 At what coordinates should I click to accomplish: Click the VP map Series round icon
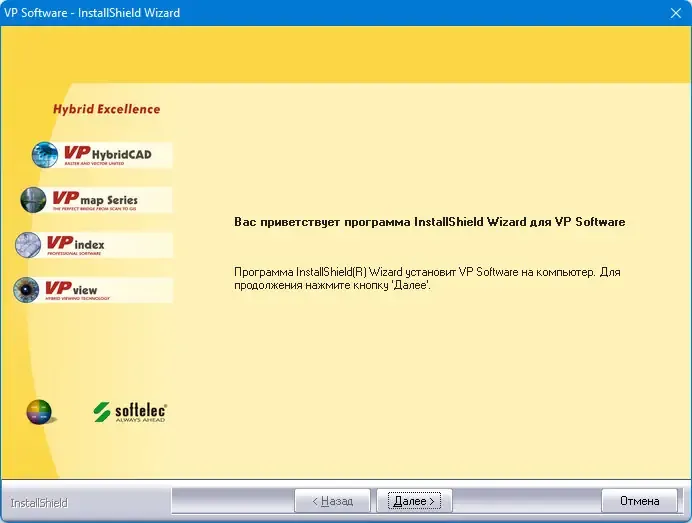point(33,200)
